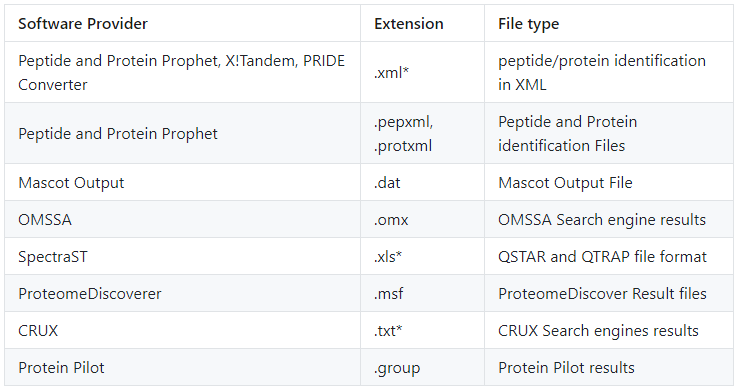Select the peptide/protein identification in XML text
This screenshot has height=391, width=738.
pyautogui.click(x=602, y=72)
